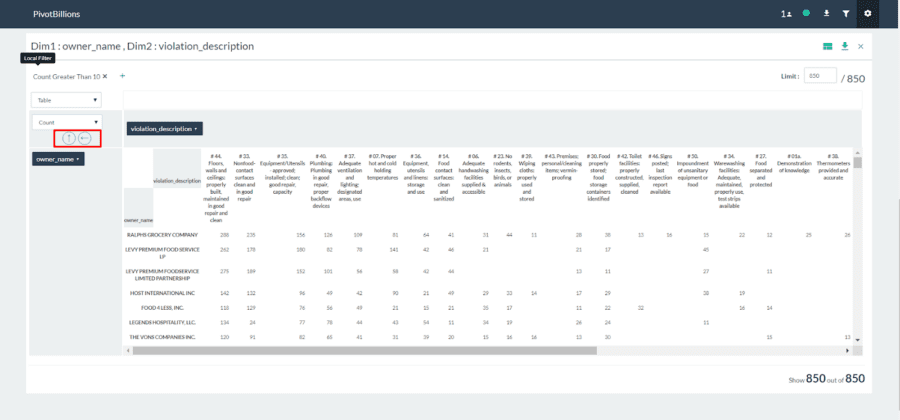Open the global filter funnel icon
This screenshot has height=420, width=900.
[846, 13]
